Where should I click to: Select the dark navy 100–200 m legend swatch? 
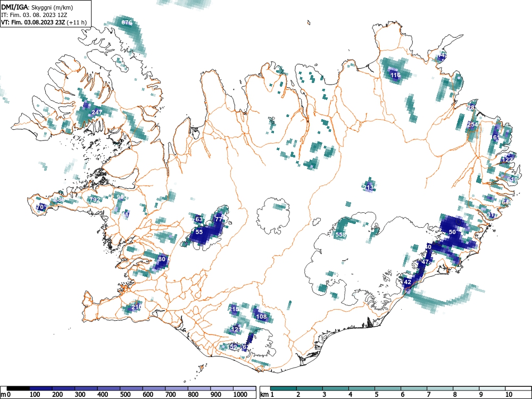click(41, 388)
